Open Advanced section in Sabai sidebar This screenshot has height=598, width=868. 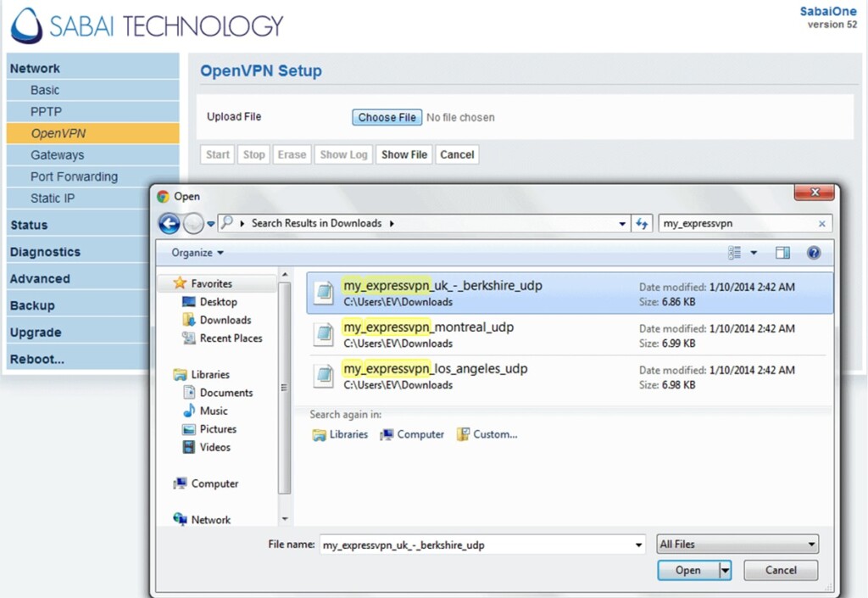pyautogui.click(x=77, y=278)
